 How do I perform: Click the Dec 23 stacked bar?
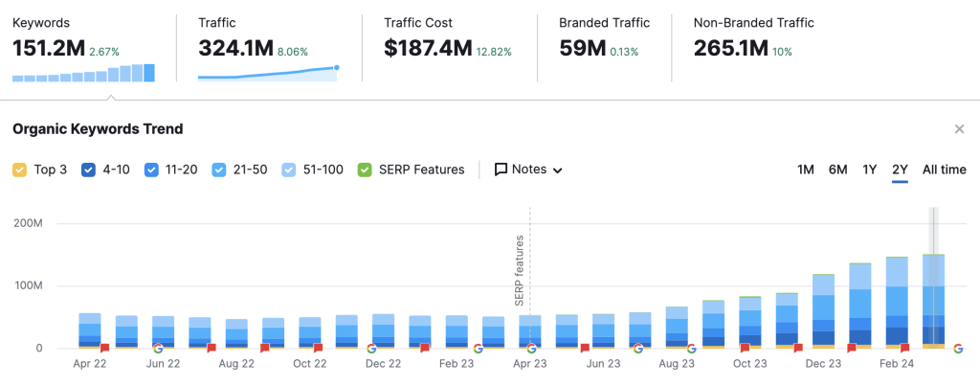[823, 311]
